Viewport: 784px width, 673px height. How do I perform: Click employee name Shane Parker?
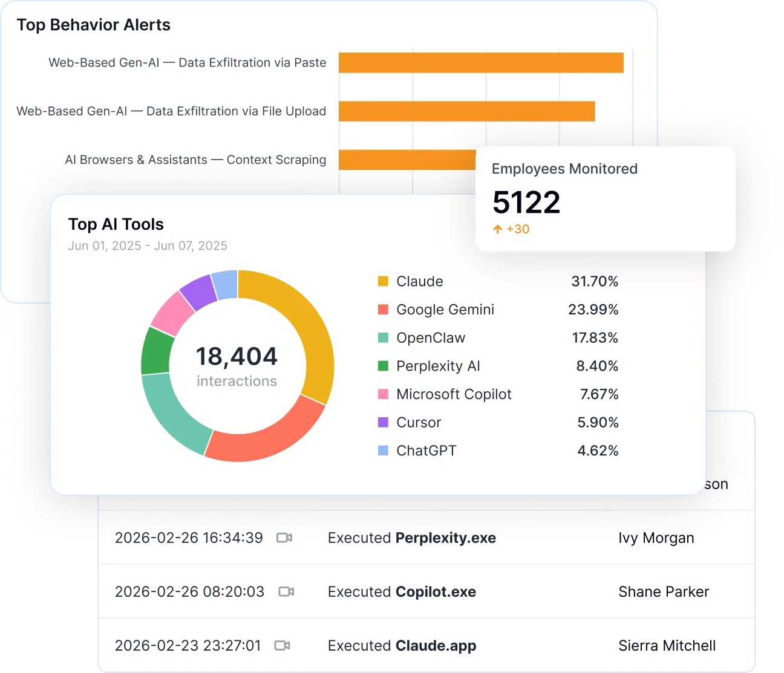coord(664,591)
